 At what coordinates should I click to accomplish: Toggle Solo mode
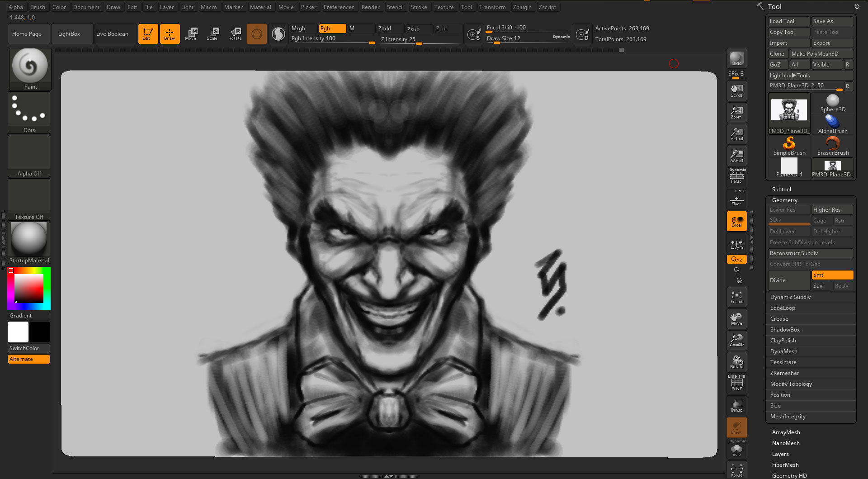click(736, 449)
